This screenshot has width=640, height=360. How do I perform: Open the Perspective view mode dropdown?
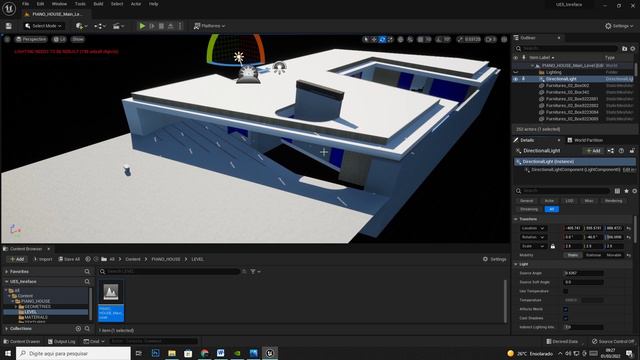(31, 39)
